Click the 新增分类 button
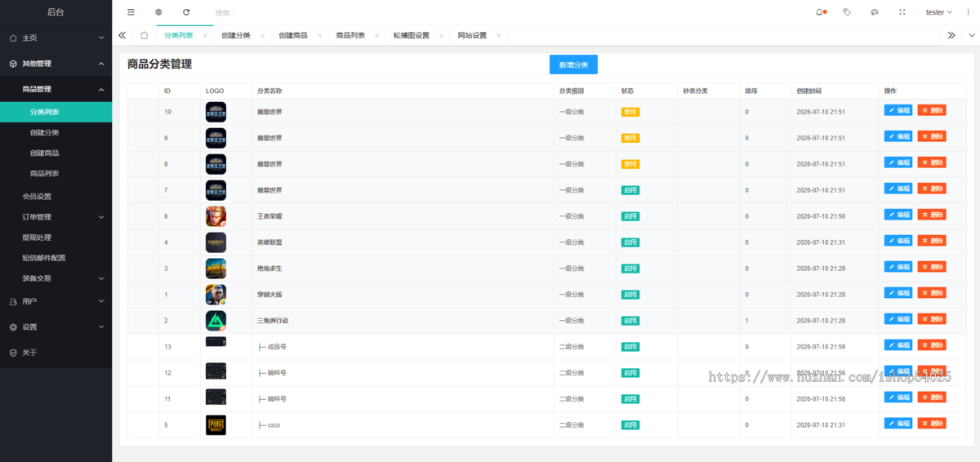 (573, 64)
